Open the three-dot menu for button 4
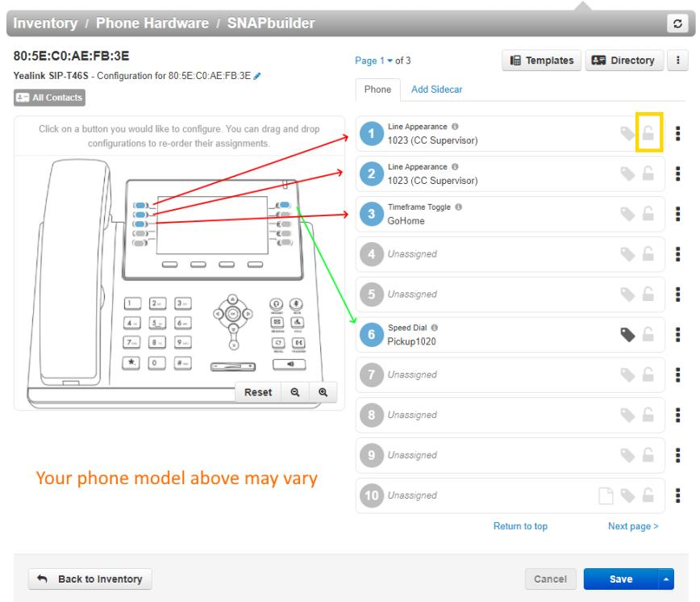Screen dimensions: 700x602 click(x=677, y=254)
